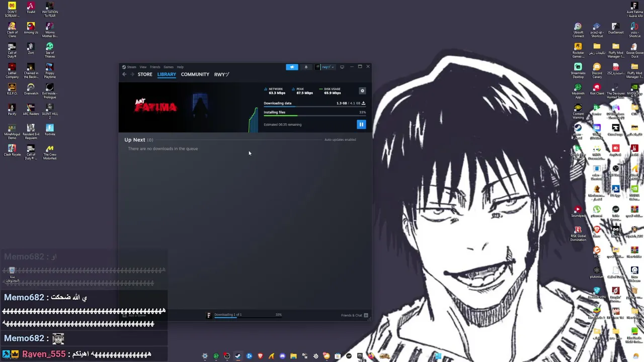Screen dimensions: 644x362
Task: Click the 'Up Next' heading
Action: 135,140
